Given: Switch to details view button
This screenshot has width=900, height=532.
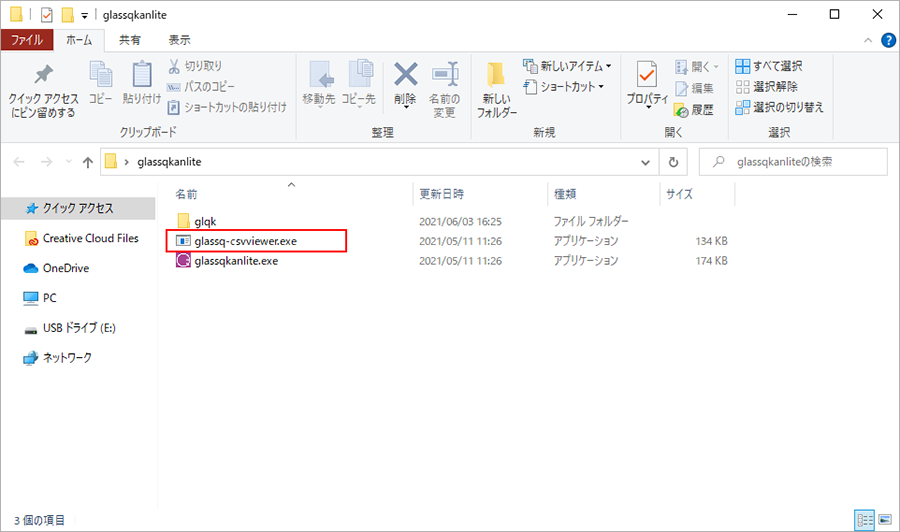Looking at the screenshot, I should point(864,521).
